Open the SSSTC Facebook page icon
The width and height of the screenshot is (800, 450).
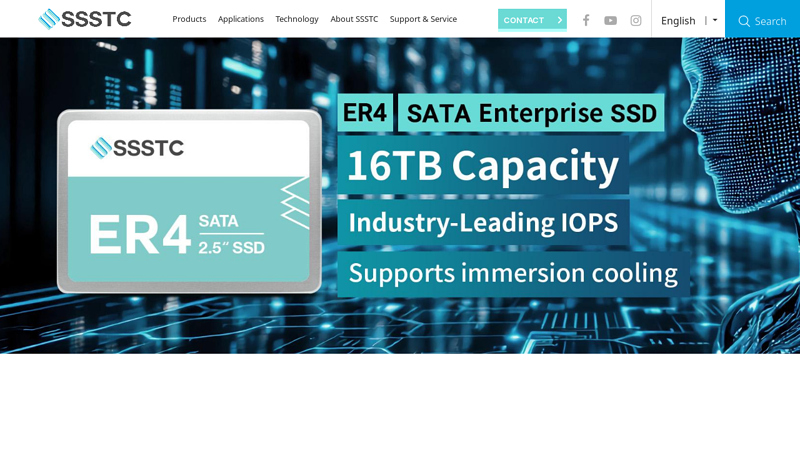tap(586, 20)
